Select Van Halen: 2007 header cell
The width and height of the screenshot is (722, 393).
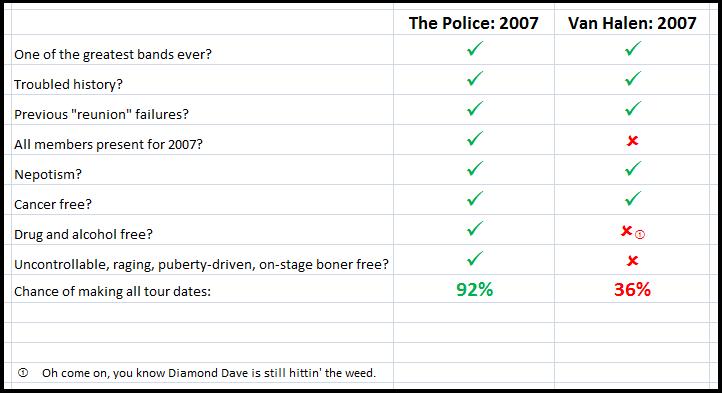coord(632,20)
